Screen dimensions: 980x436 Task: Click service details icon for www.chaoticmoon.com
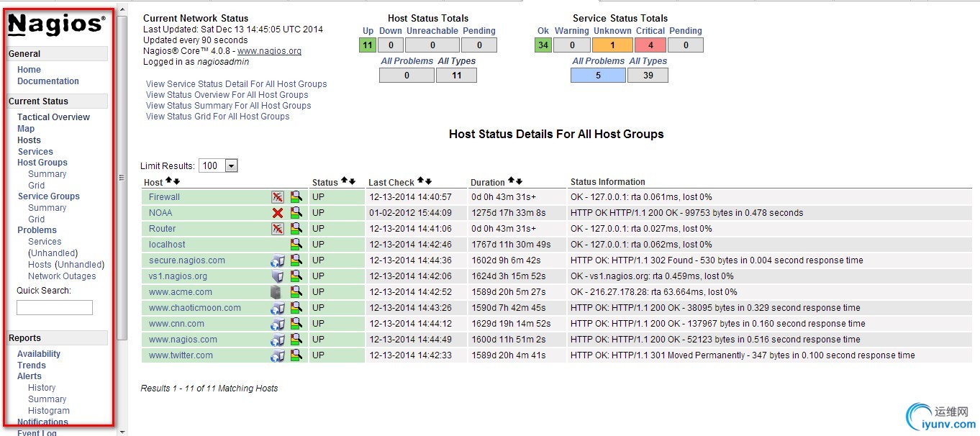coord(296,308)
